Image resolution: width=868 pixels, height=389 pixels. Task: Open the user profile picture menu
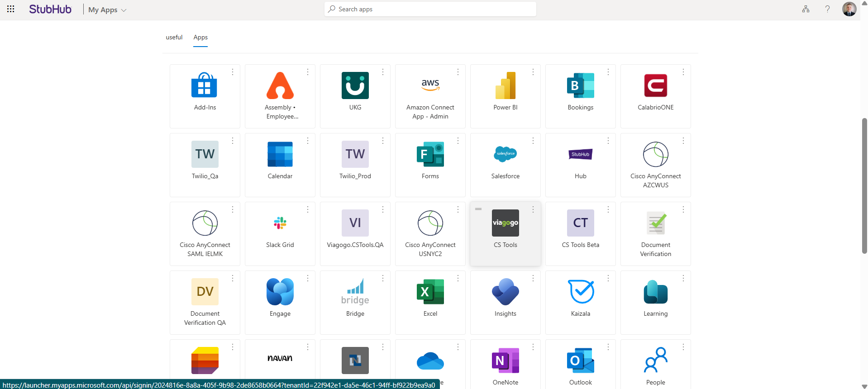[x=849, y=9]
